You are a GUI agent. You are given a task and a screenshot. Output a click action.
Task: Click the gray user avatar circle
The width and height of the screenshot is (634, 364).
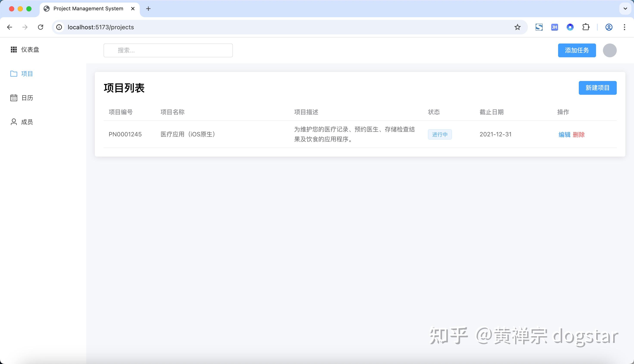(x=610, y=50)
